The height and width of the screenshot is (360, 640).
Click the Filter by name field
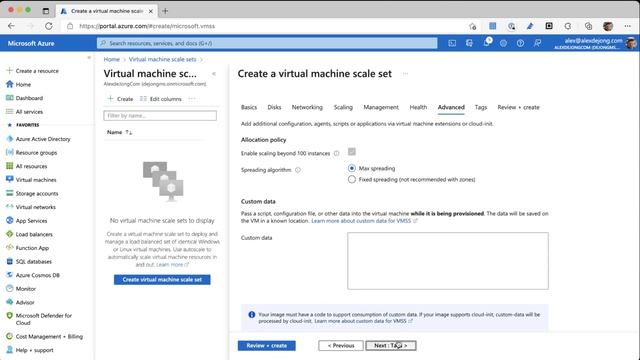coord(160,116)
